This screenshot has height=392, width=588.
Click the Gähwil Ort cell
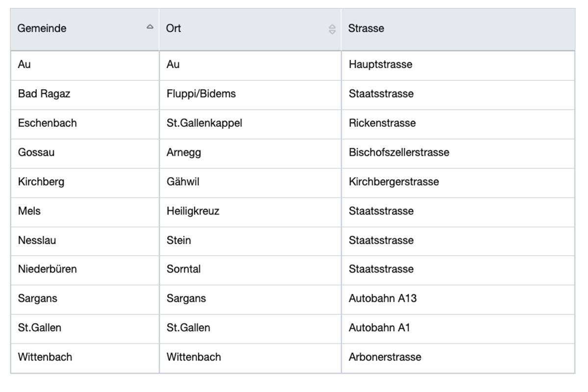pos(183,182)
